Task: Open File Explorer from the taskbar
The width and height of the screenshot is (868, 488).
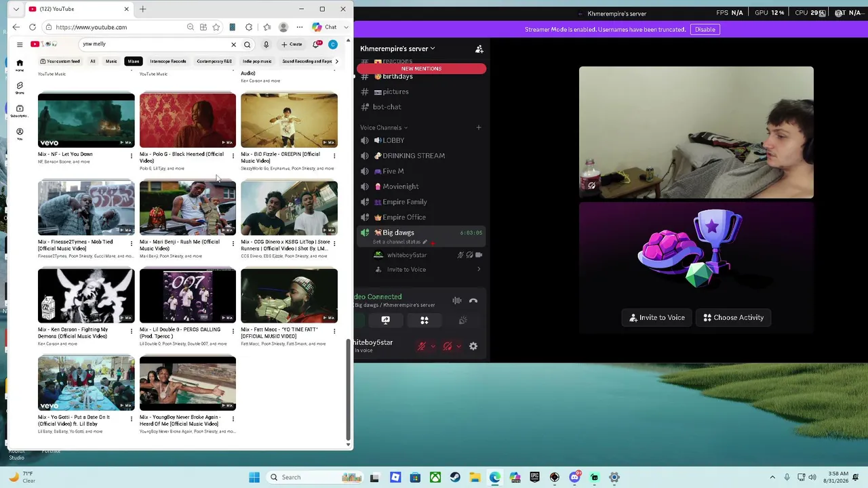Action: tap(475, 477)
